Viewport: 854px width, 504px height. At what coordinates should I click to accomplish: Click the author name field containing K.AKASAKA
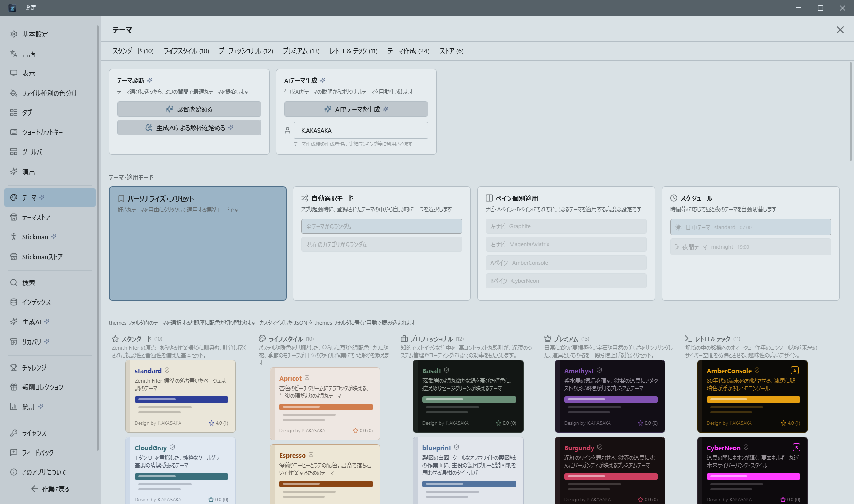pos(361,130)
